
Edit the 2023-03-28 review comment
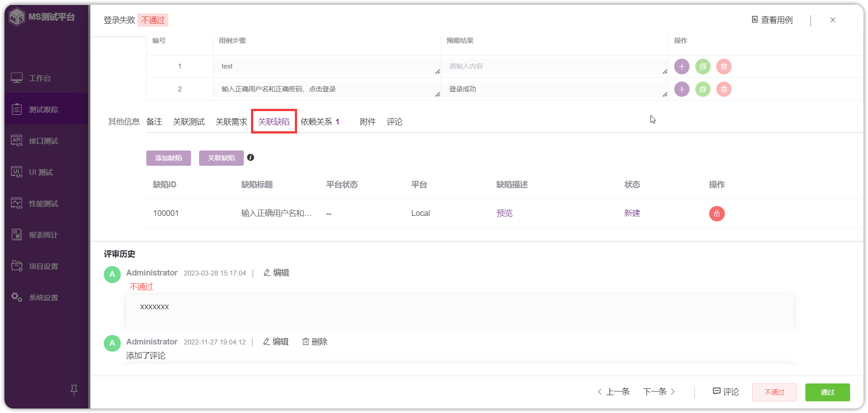pos(276,273)
